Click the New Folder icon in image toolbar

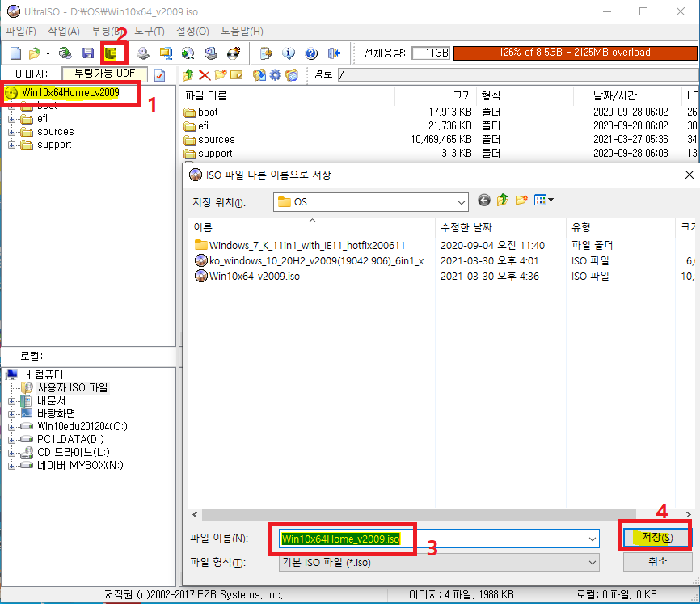pyautogui.click(x=221, y=75)
